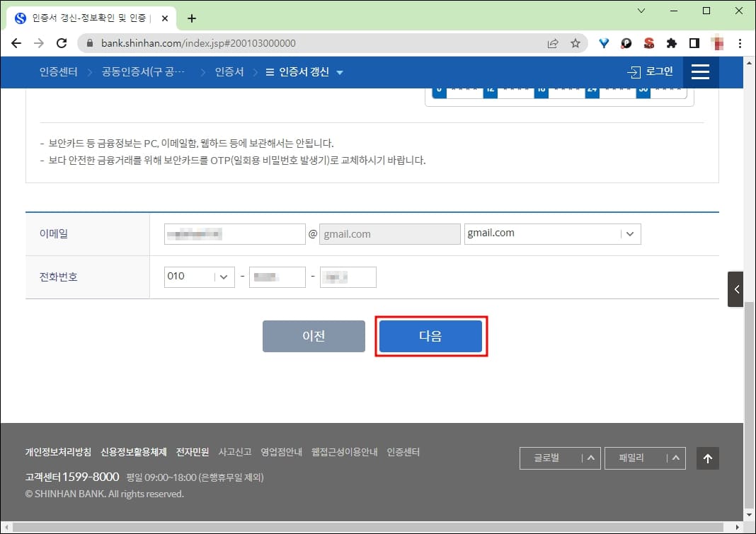The image size is (756, 534).
Task: Open the hamburger menu in the blue header
Action: click(701, 72)
